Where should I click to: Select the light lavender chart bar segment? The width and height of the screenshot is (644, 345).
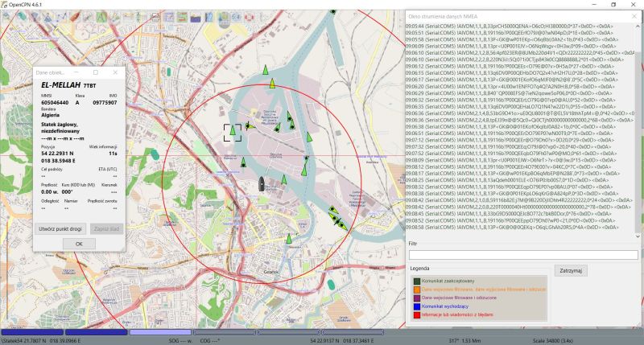pyautogui.click(x=160, y=332)
